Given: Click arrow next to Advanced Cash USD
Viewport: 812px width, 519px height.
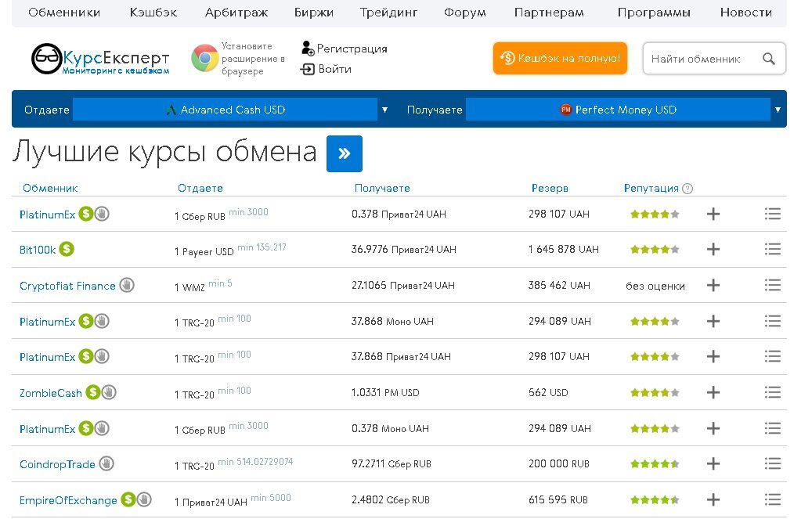Looking at the screenshot, I should (384, 110).
